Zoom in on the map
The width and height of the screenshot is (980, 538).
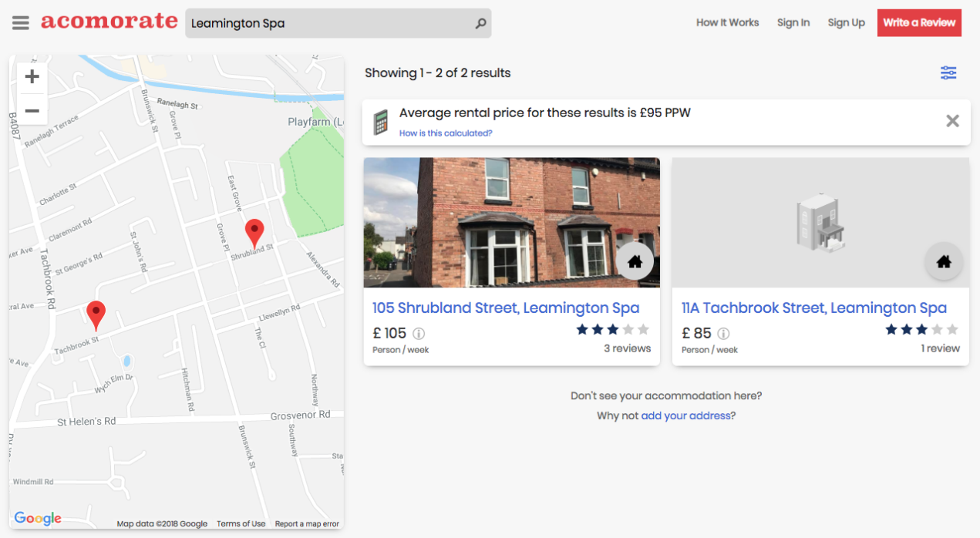coord(32,76)
